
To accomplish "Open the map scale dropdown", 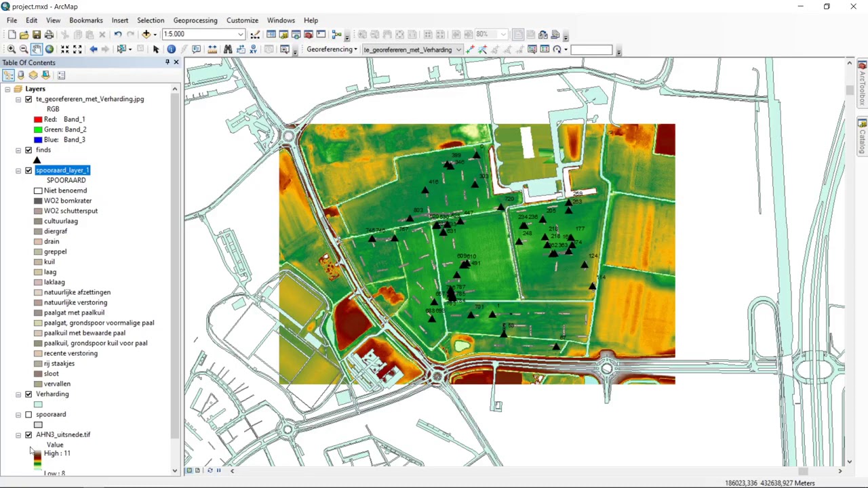I will point(241,35).
